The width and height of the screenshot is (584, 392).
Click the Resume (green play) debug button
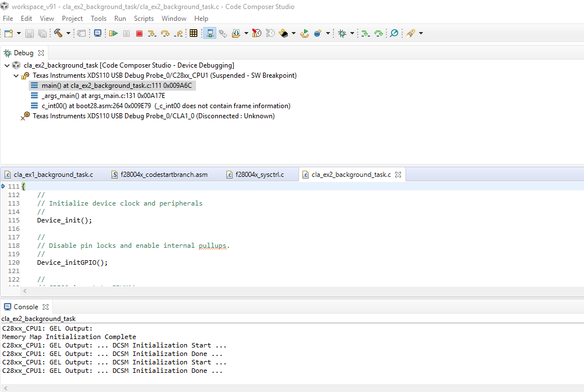113,33
